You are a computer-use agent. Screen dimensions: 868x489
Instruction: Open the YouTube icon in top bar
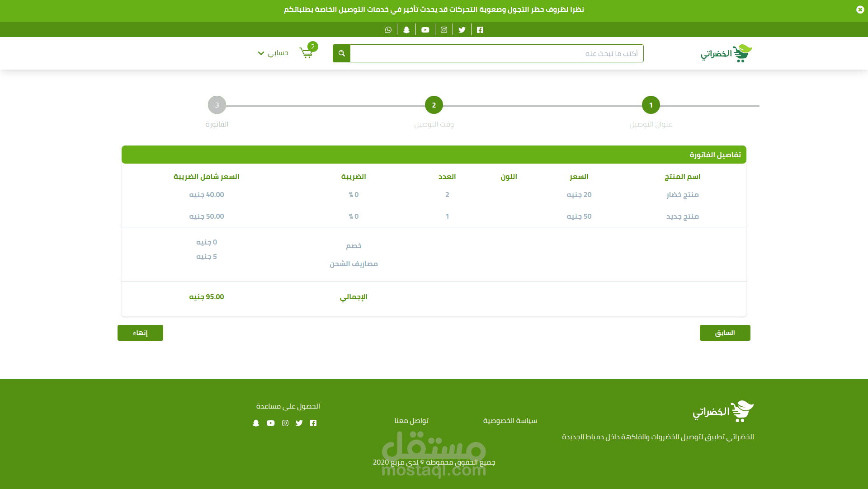(425, 30)
